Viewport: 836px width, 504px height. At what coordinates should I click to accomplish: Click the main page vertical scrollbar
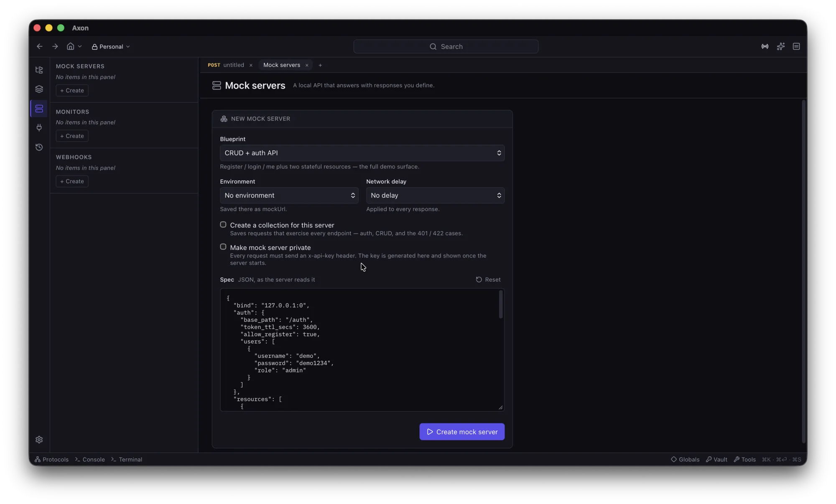pyautogui.click(x=803, y=272)
